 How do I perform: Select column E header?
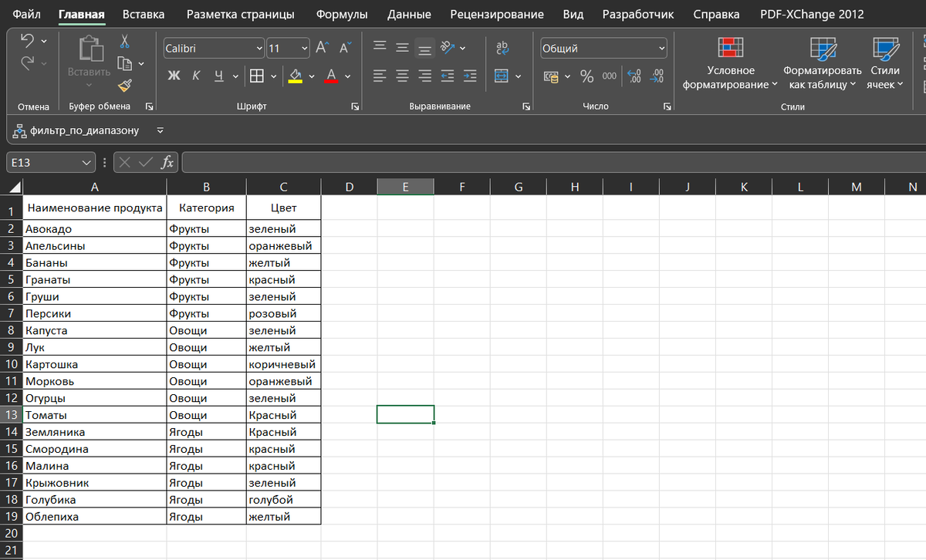tap(405, 187)
